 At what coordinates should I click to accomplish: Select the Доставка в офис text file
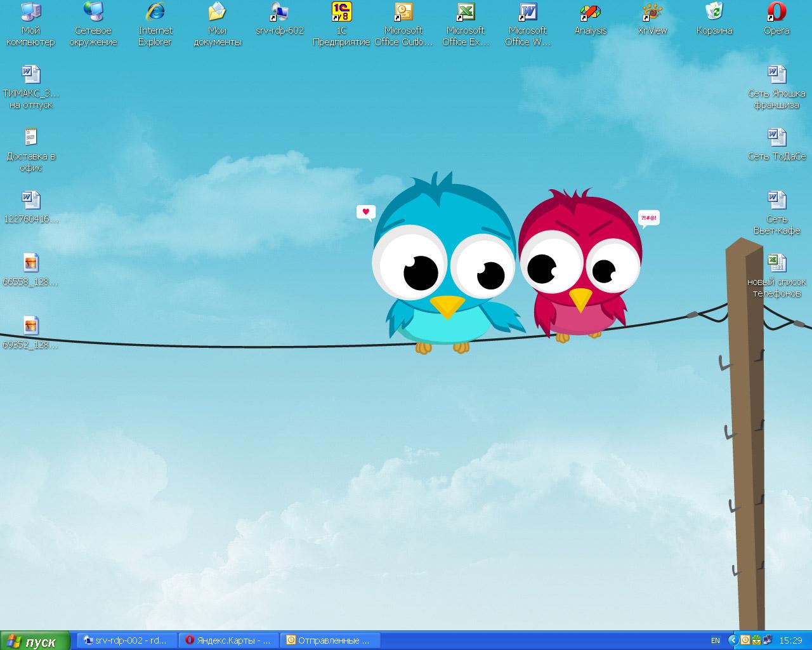[x=30, y=138]
